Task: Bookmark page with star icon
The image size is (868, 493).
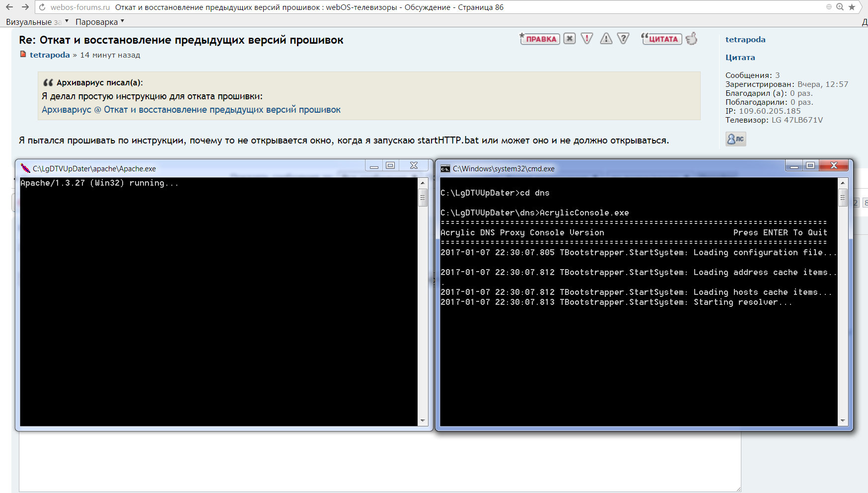Action: point(852,7)
